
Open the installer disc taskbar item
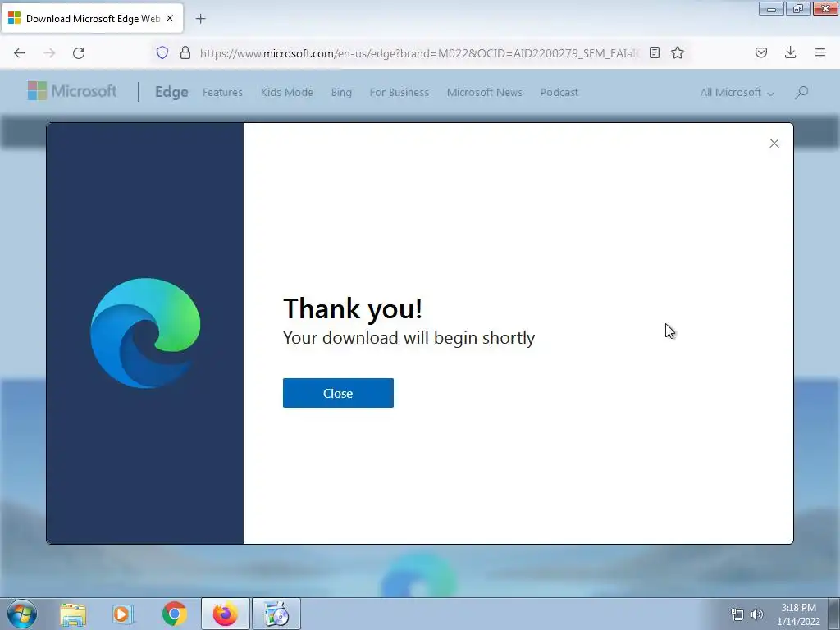point(276,614)
